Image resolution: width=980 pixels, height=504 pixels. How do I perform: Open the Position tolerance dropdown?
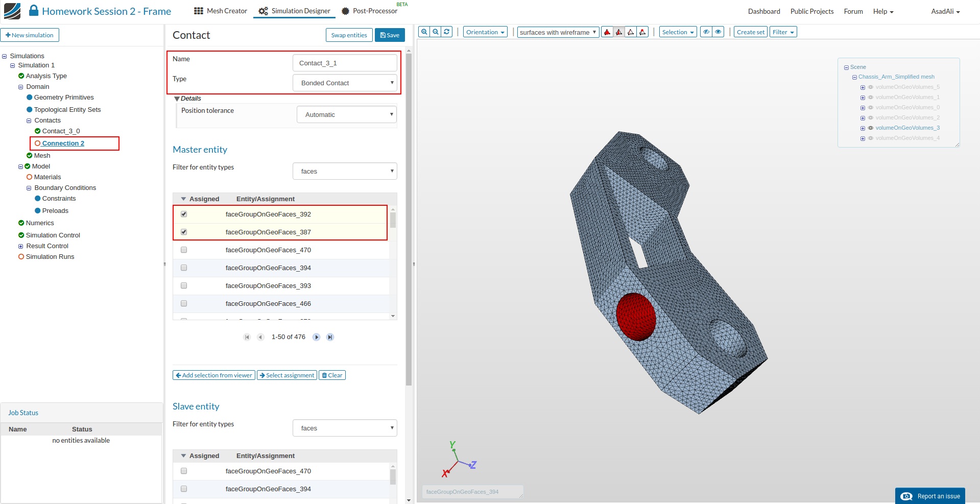[347, 114]
